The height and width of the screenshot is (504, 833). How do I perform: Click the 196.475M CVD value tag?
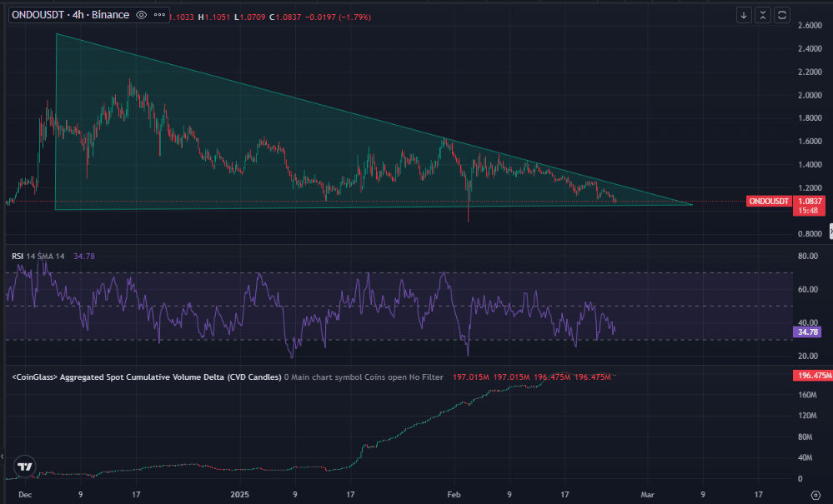pyautogui.click(x=810, y=376)
